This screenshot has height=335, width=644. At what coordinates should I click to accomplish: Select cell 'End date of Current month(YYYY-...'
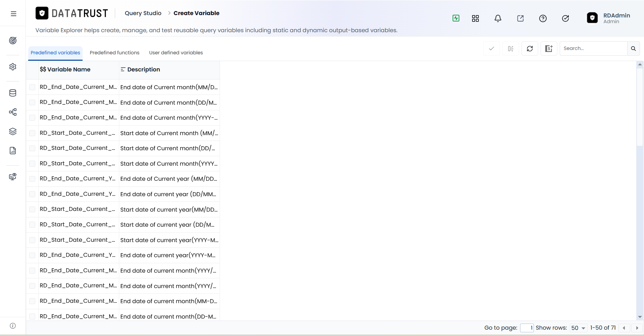point(169,118)
